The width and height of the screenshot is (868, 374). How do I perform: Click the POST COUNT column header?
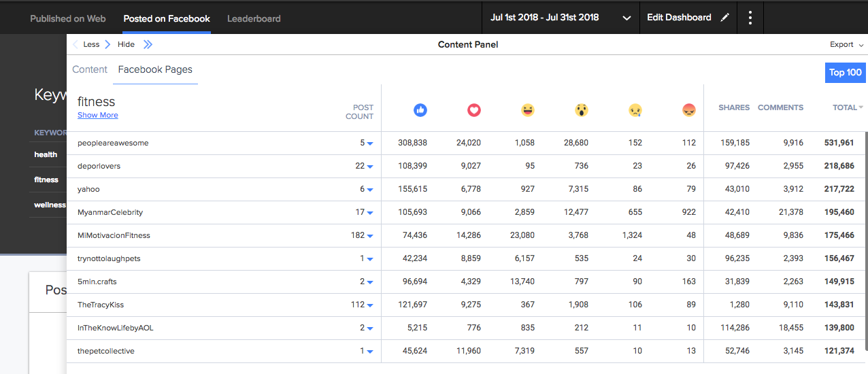coord(359,112)
